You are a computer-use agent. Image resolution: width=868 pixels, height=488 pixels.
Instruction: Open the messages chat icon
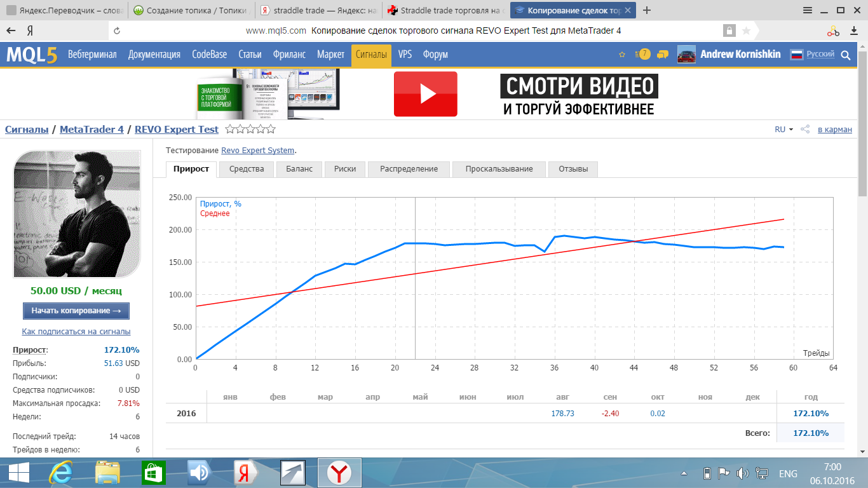pos(663,55)
